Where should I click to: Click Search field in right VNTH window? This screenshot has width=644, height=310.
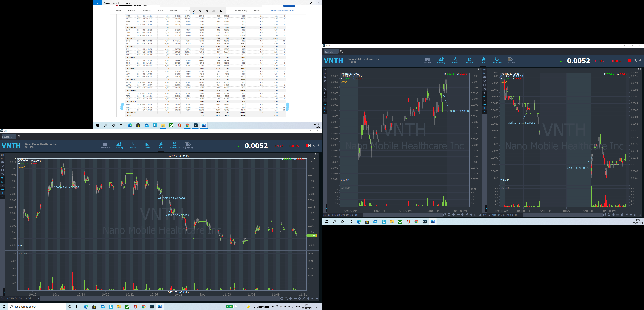[x=331, y=52]
